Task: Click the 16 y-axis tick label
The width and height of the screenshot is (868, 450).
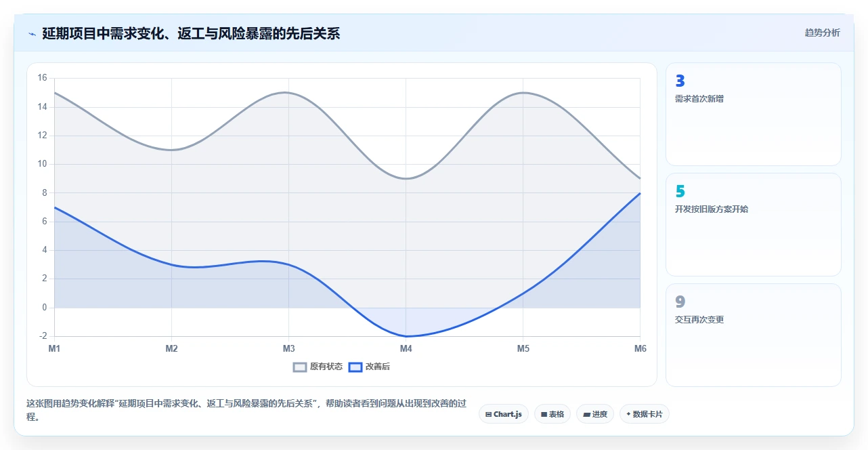Action: [x=42, y=78]
